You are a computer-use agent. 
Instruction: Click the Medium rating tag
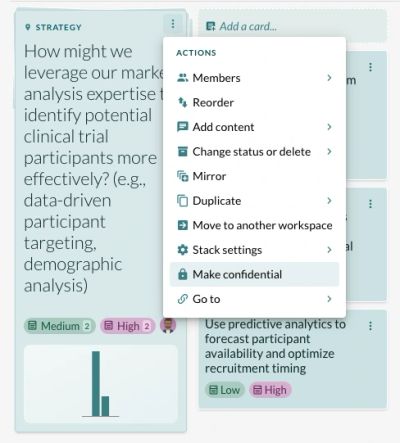point(59,326)
